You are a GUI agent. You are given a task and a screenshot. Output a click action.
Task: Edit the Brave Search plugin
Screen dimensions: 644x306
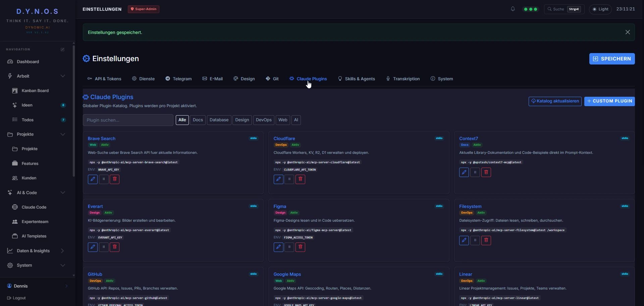pyautogui.click(x=93, y=179)
